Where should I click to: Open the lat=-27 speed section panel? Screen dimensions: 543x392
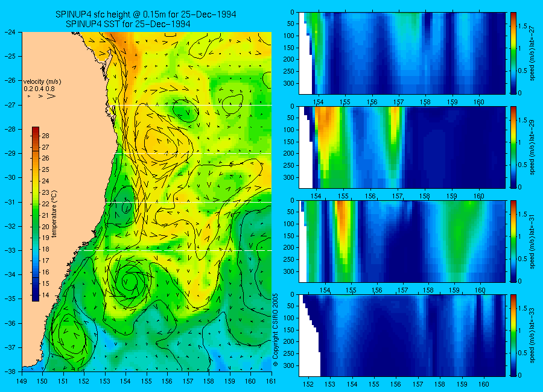coord(402,53)
